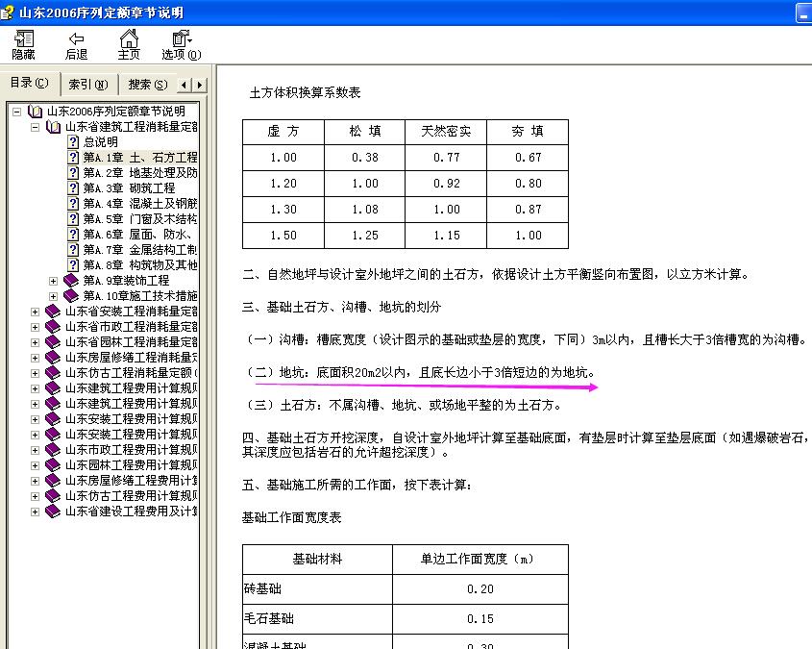Click the purple book icon beside 第A.9章装饰工程
The image size is (812, 649).
pyautogui.click(x=71, y=281)
